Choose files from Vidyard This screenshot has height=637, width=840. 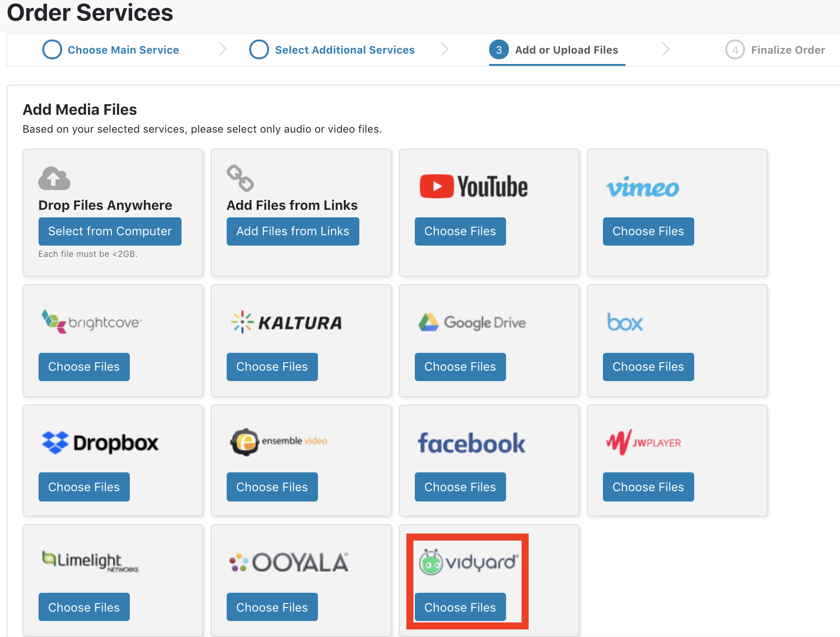[460, 607]
